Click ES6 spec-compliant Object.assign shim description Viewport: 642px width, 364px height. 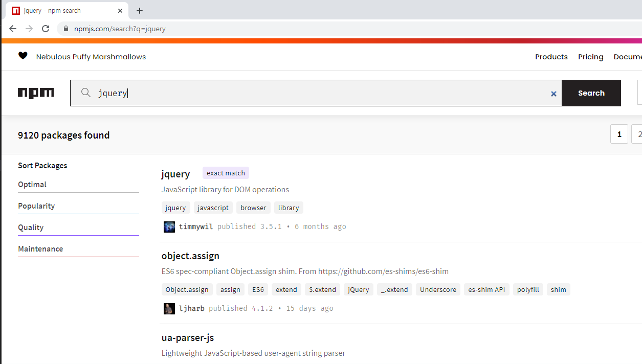[305, 271]
